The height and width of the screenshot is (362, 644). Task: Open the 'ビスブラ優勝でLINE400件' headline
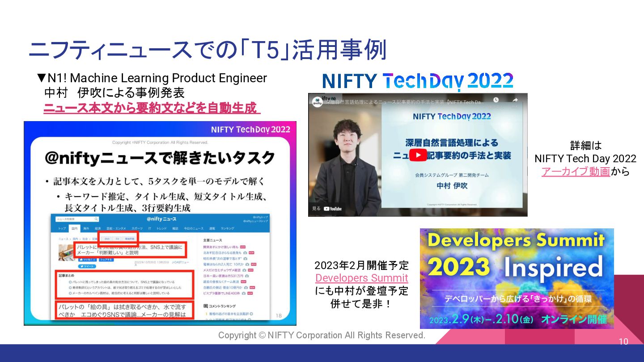tap(221, 293)
